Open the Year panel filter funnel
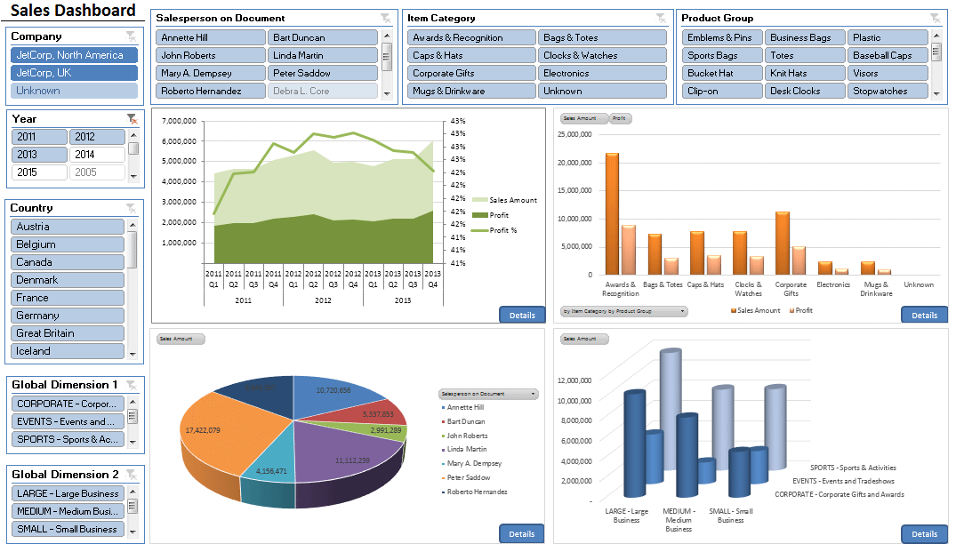956x560 pixels. coord(132,117)
